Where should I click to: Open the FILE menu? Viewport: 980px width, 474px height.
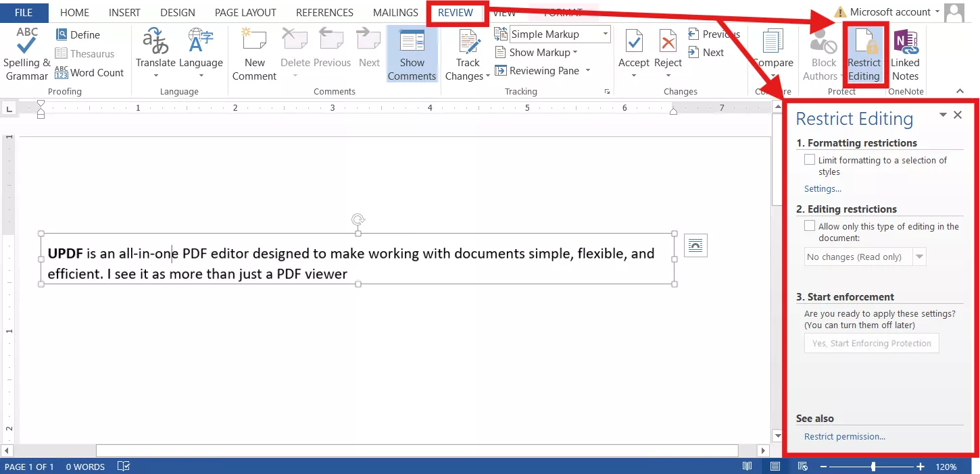pos(24,12)
